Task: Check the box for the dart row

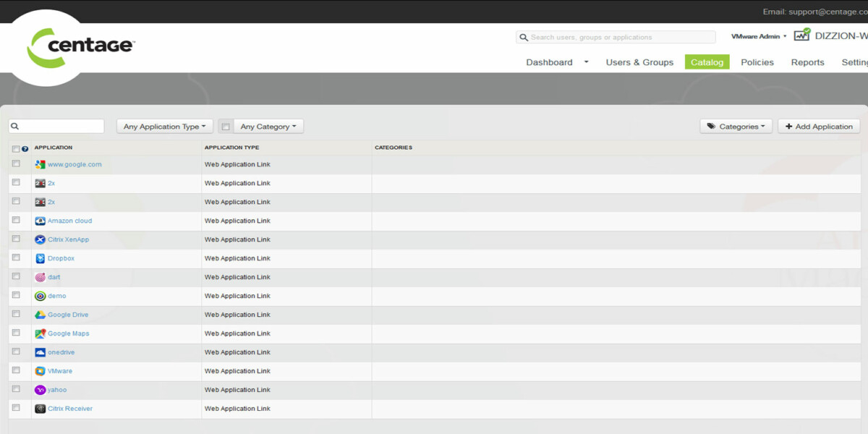Action: point(16,276)
